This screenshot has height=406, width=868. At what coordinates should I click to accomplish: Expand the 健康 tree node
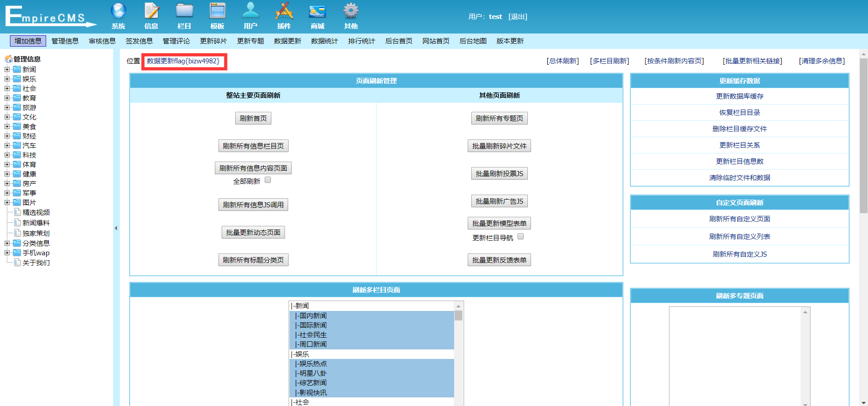tap(7, 174)
